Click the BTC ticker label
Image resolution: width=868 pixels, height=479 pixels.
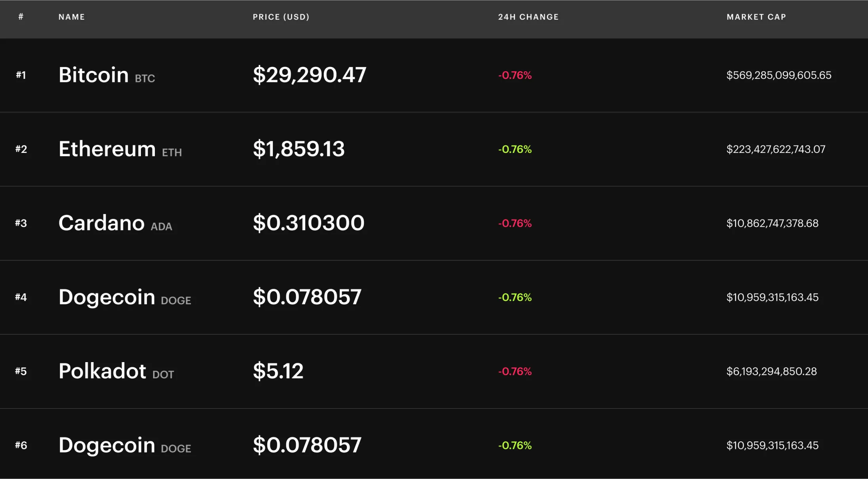pos(145,78)
